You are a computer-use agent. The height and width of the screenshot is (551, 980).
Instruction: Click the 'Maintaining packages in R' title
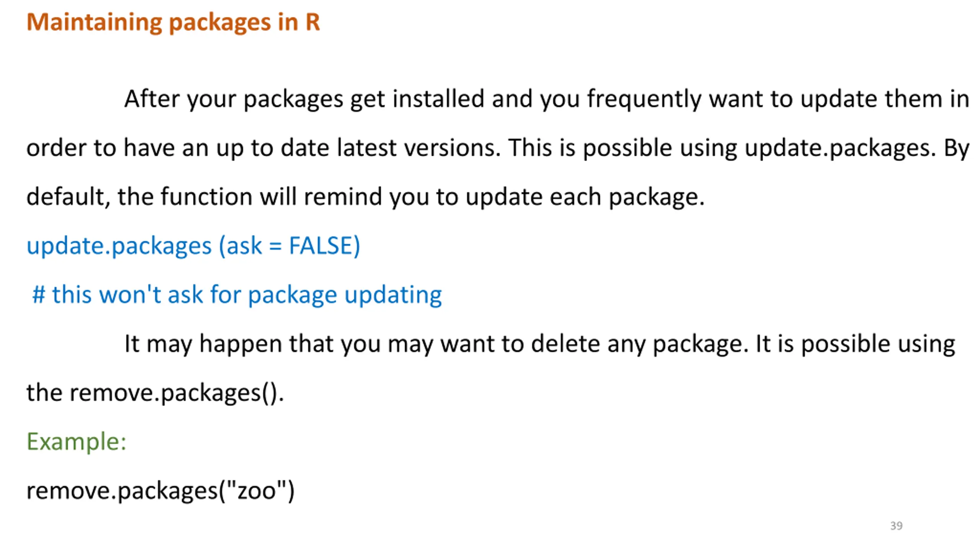(x=173, y=23)
